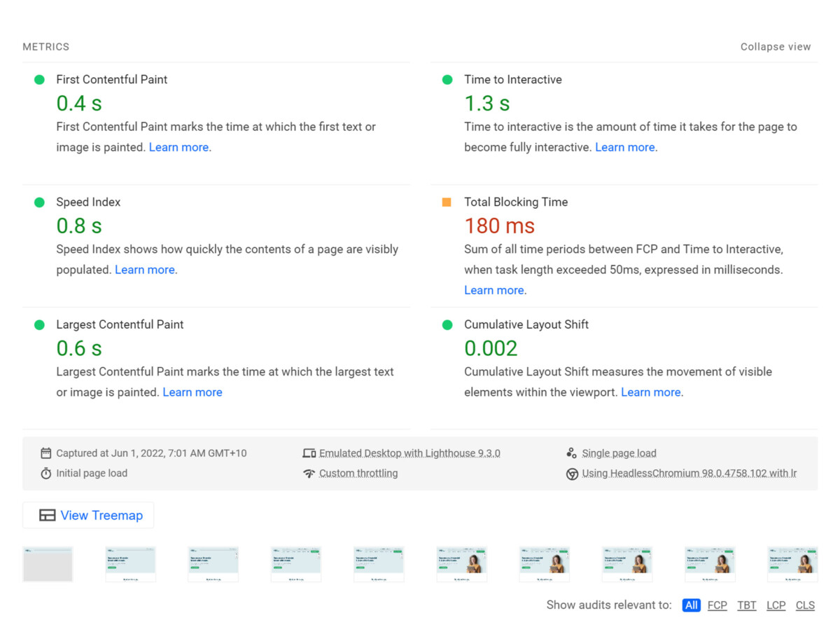Switch to the CLS audit filter
Viewport: 840px width, 634px height.
805,605
